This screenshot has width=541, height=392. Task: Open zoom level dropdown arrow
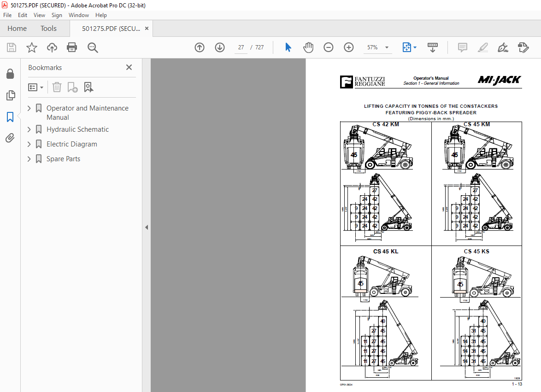click(x=387, y=47)
